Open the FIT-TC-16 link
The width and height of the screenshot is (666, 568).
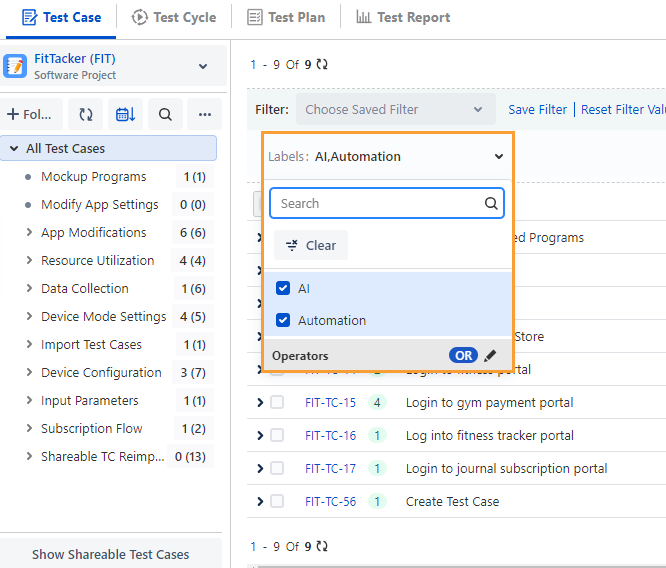(x=330, y=435)
